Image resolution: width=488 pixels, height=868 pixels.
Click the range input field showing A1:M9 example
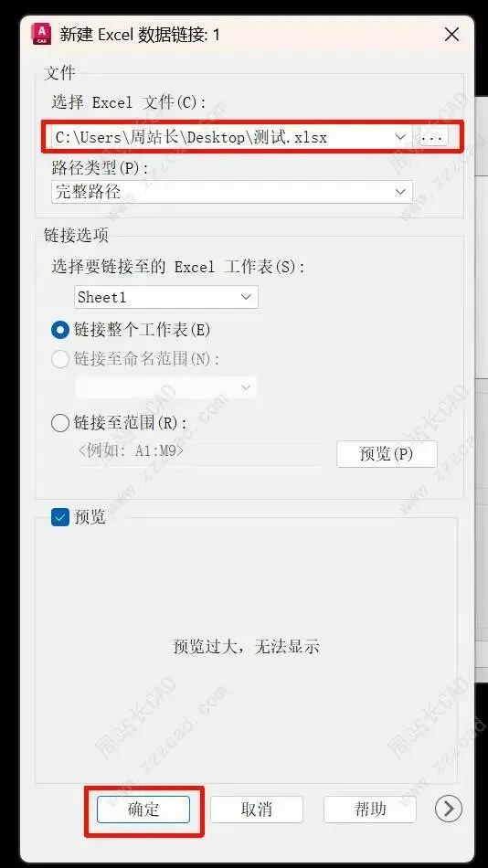pos(199,453)
